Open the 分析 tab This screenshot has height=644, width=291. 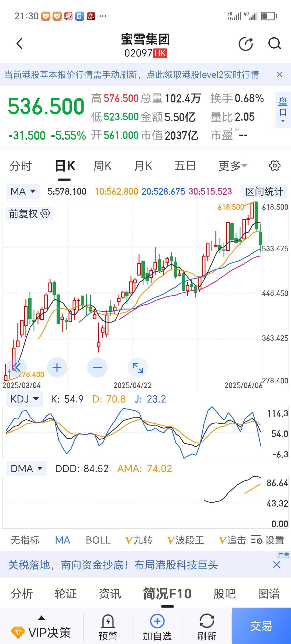(22, 594)
